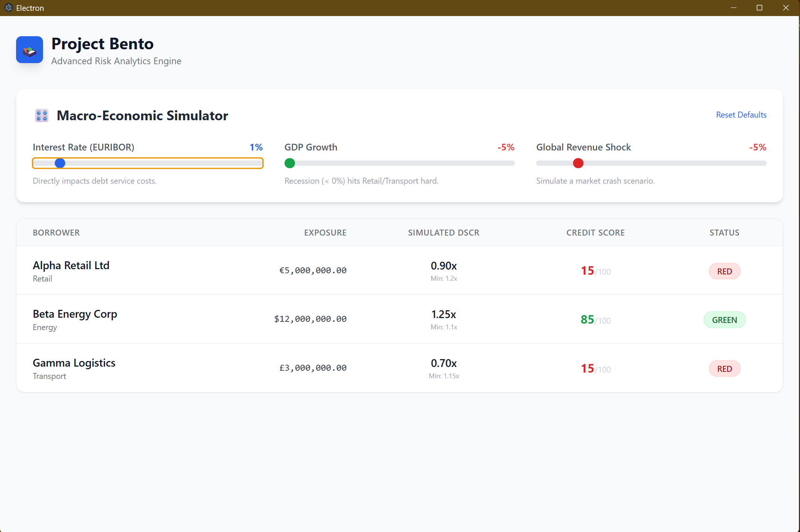800x532 pixels.
Task: Click Reset Defaults link
Action: pyautogui.click(x=741, y=115)
